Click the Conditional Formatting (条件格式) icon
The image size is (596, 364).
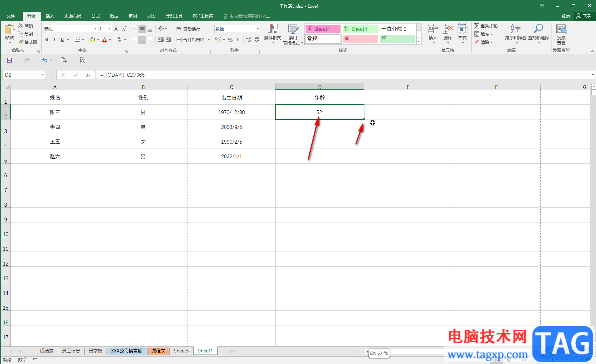coord(272,29)
